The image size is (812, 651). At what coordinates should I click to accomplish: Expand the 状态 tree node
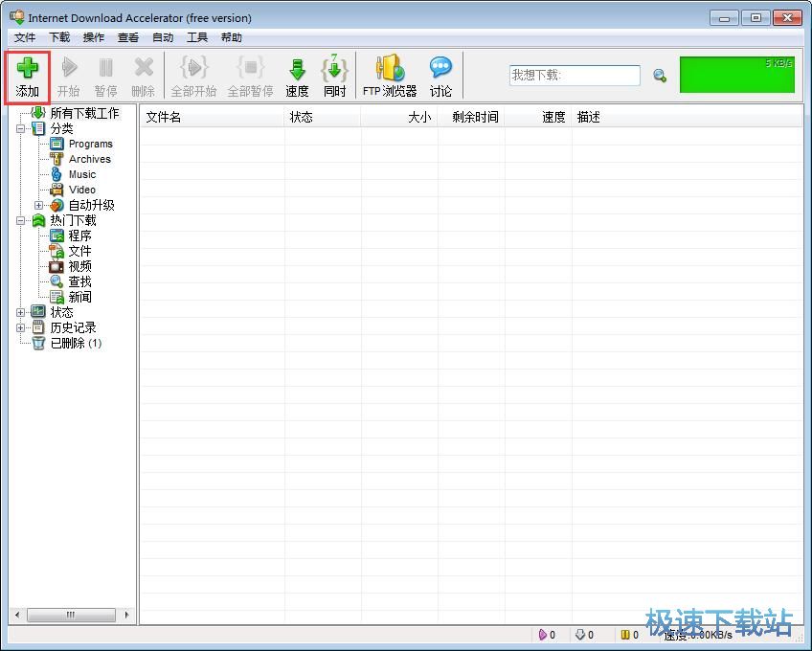pyautogui.click(x=20, y=312)
